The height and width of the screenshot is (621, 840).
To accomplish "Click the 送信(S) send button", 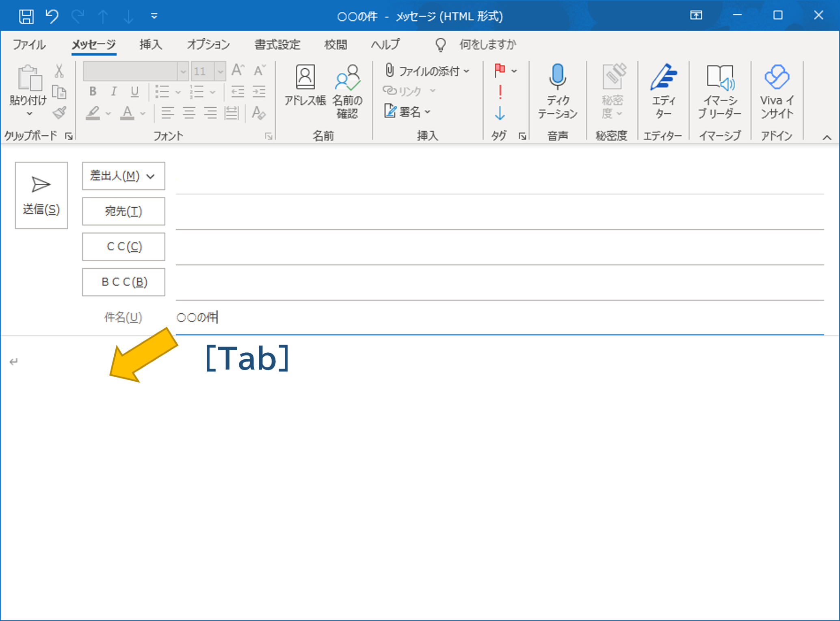I will click(x=41, y=195).
